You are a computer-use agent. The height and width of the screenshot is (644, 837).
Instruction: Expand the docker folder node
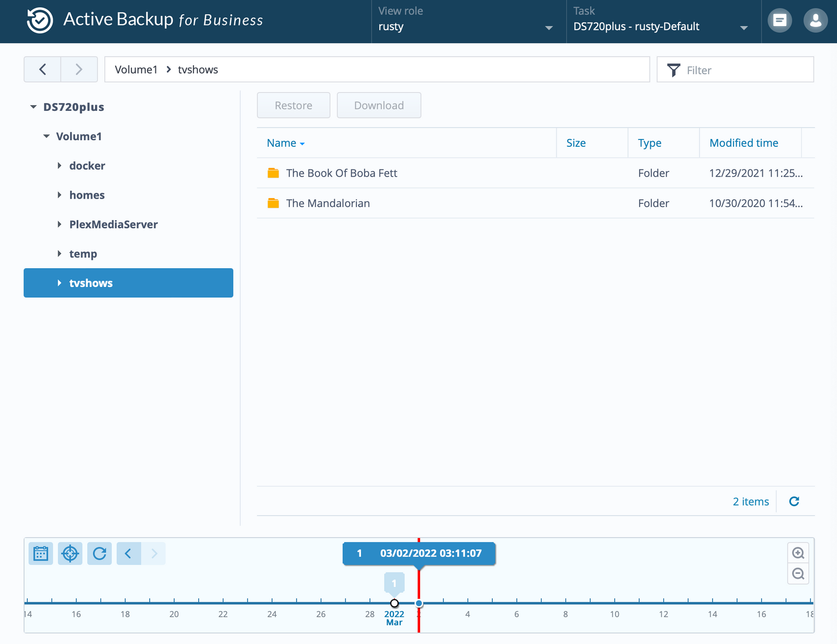pos(59,166)
